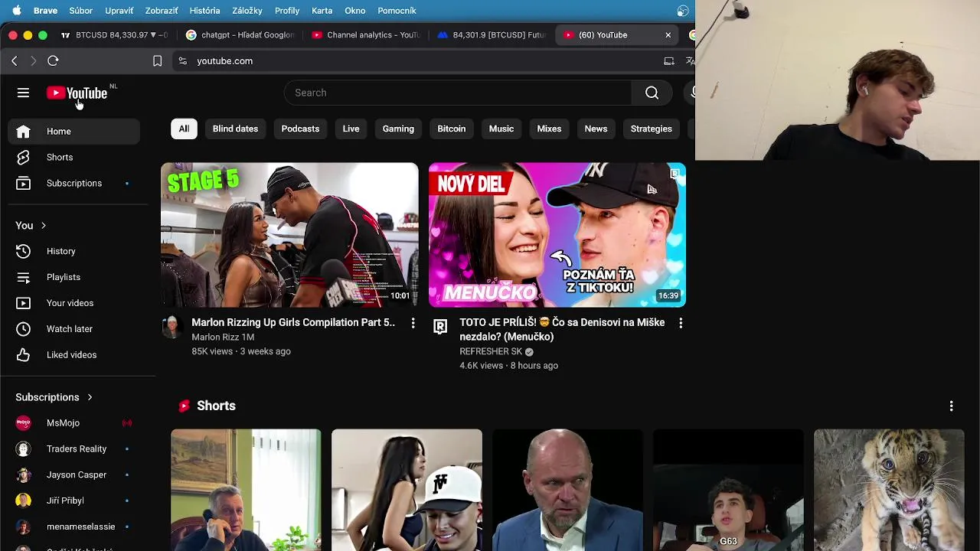Open Playlists page
This screenshot has height=551, width=980.
(x=73, y=277)
